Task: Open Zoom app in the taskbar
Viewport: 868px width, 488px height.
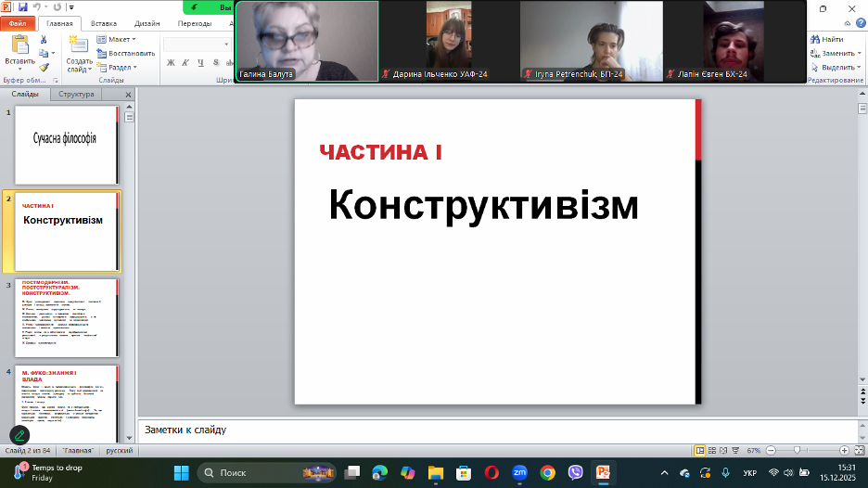Action: click(519, 472)
